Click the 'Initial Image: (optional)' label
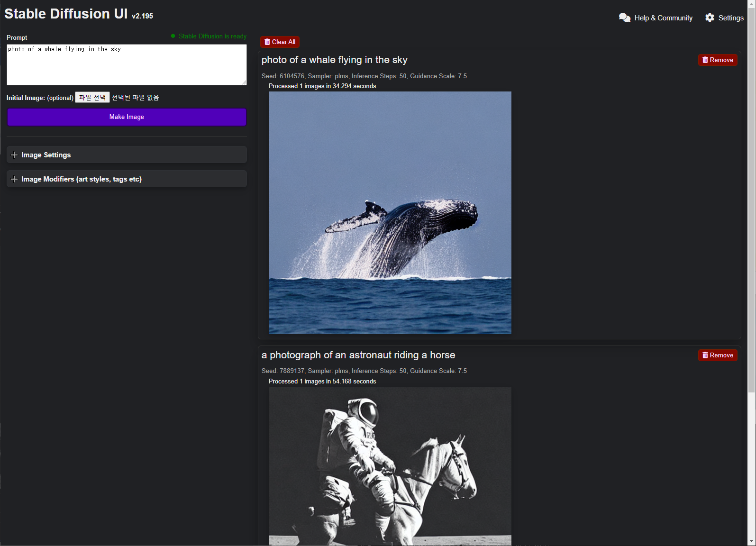The width and height of the screenshot is (756, 546). (x=40, y=98)
